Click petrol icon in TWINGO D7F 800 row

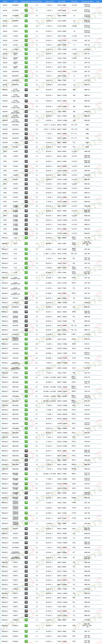26,620
